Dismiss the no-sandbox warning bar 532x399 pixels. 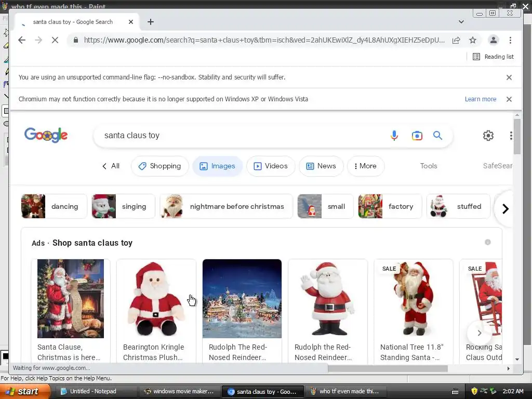pyautogui.click(x=509, y=77)
